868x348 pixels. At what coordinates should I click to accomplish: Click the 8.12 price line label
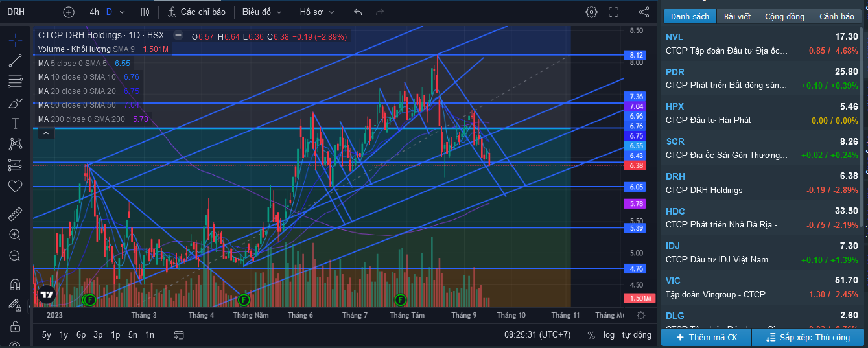636,56
